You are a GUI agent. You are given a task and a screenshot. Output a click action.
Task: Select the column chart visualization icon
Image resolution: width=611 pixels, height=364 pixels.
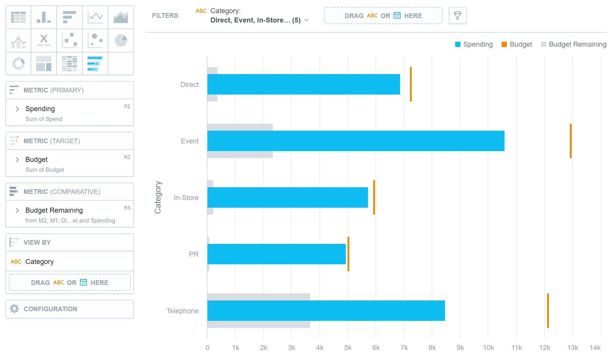coord(44,17)
